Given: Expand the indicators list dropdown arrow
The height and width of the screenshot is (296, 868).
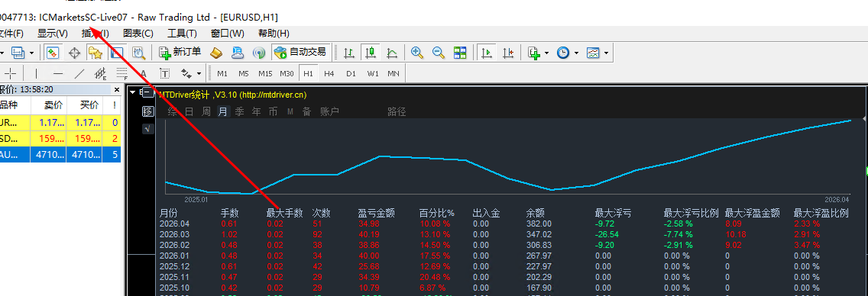Looking at the screenshot, I should (547, 53).
